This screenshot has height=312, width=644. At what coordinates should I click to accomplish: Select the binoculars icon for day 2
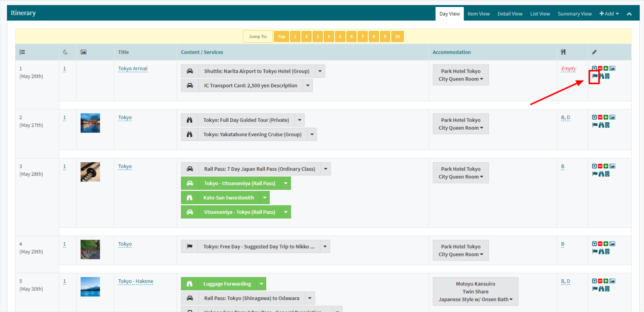tap(601, 125)
